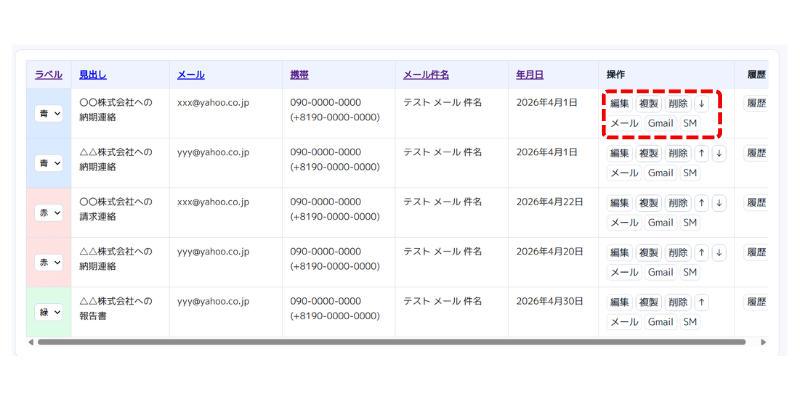Viewport: 800px width, 400px height.
Task: Click 編集 for the 報告書 row
Action: [x=619, y=302]
